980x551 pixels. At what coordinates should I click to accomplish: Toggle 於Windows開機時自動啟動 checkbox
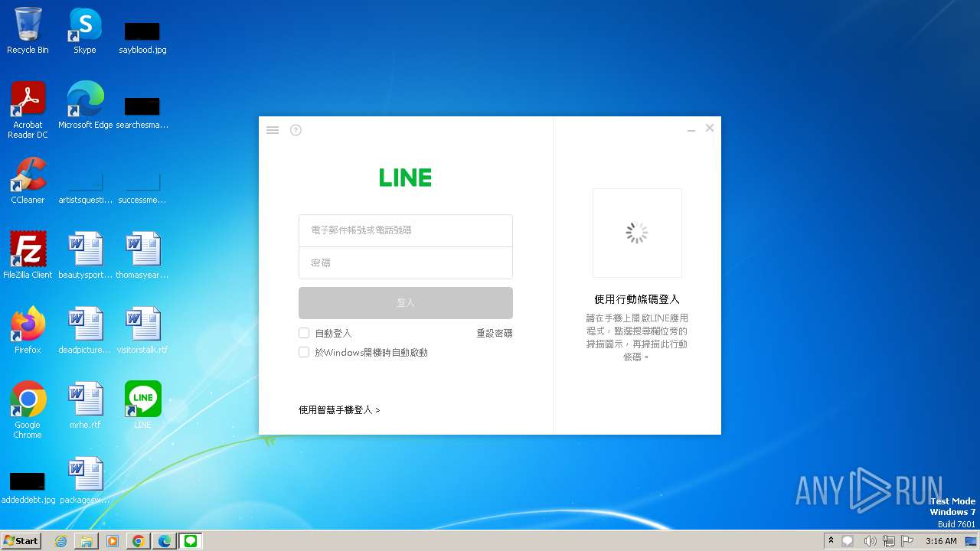(x=304, y=352)
